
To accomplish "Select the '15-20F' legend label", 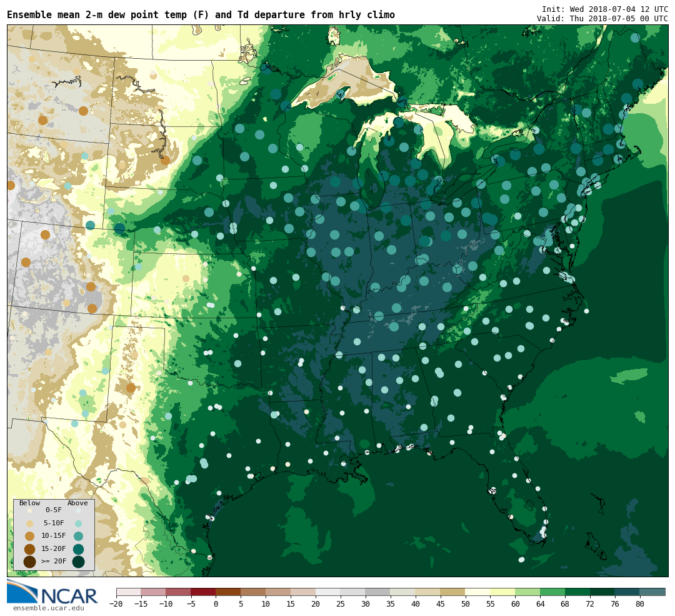I will 54,549.
